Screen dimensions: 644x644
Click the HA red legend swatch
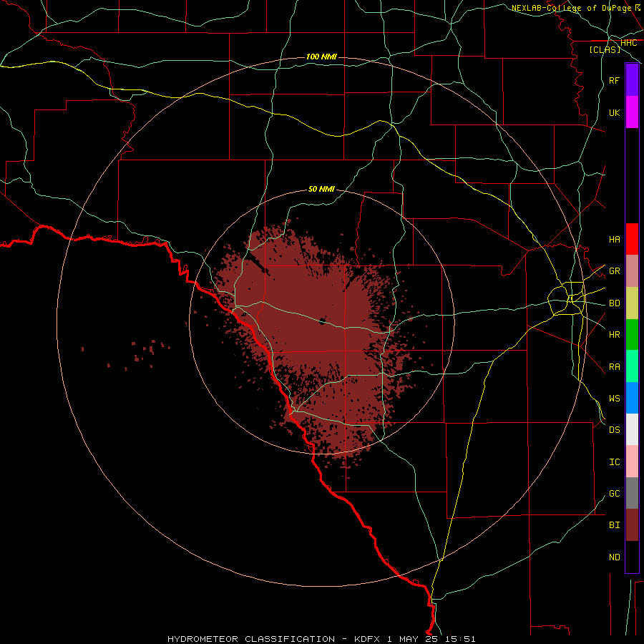(632, 239)
